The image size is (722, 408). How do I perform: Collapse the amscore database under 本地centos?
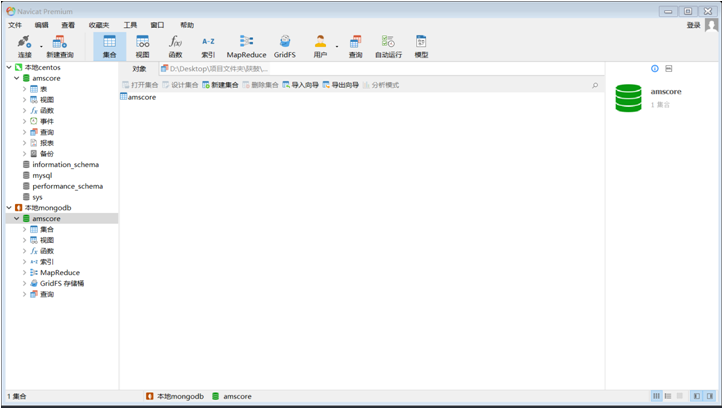pos(17,78)
